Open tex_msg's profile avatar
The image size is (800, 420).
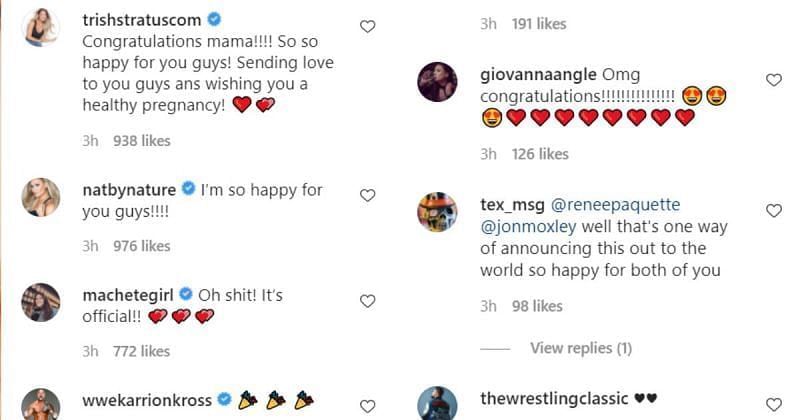coord(436,211)
